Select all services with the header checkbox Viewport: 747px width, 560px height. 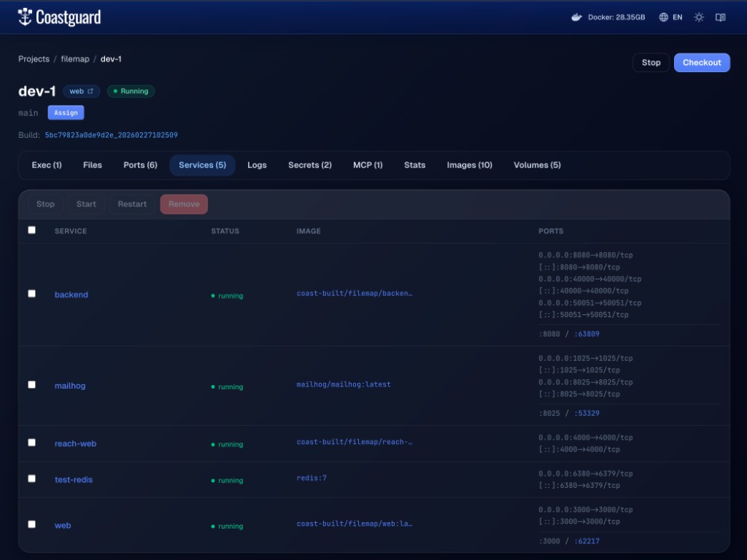[x=32, y=230]
